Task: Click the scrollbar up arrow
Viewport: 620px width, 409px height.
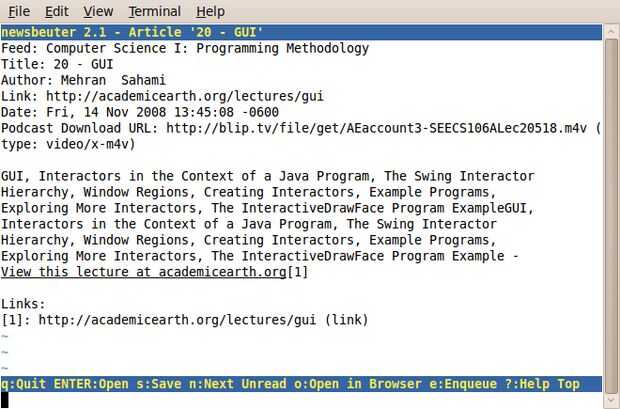Action: (x=611, y=29)
